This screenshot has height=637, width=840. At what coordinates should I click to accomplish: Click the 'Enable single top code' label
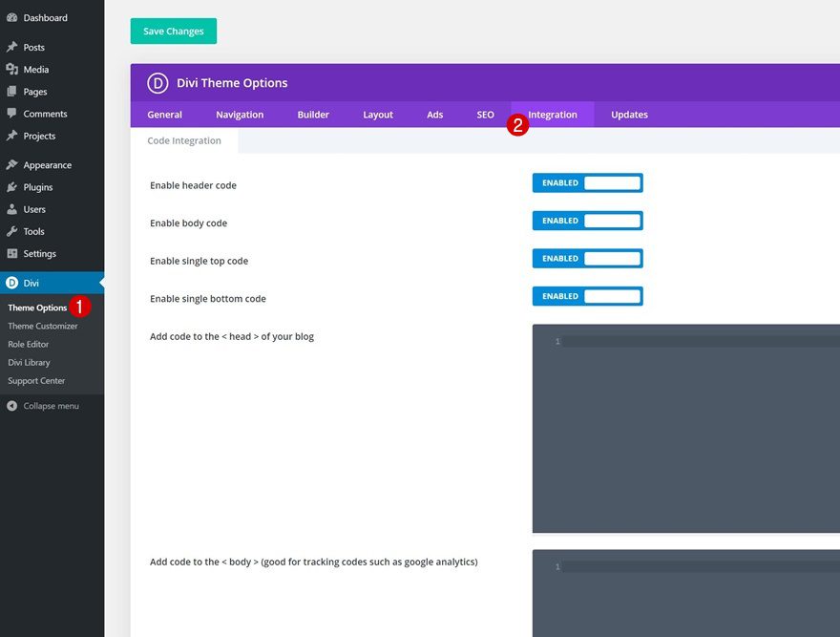(199, 261)
